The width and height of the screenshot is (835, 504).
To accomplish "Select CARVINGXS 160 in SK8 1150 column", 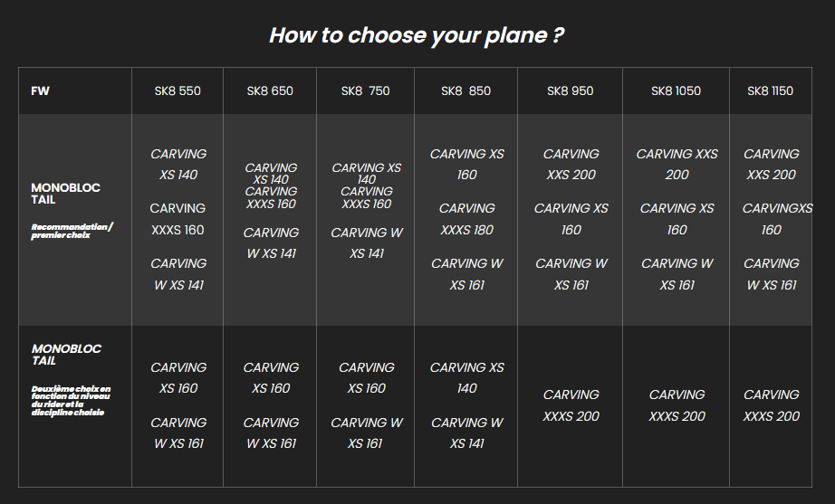I will [x=777, y=219].
